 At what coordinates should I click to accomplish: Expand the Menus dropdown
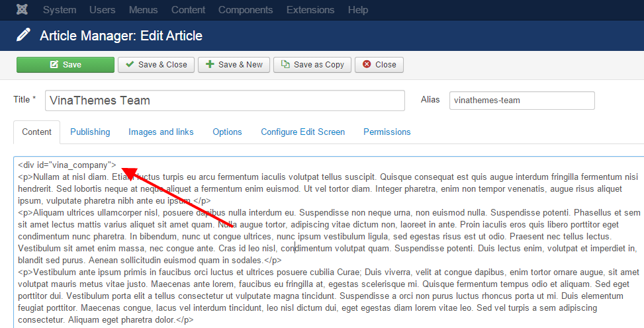143,10
